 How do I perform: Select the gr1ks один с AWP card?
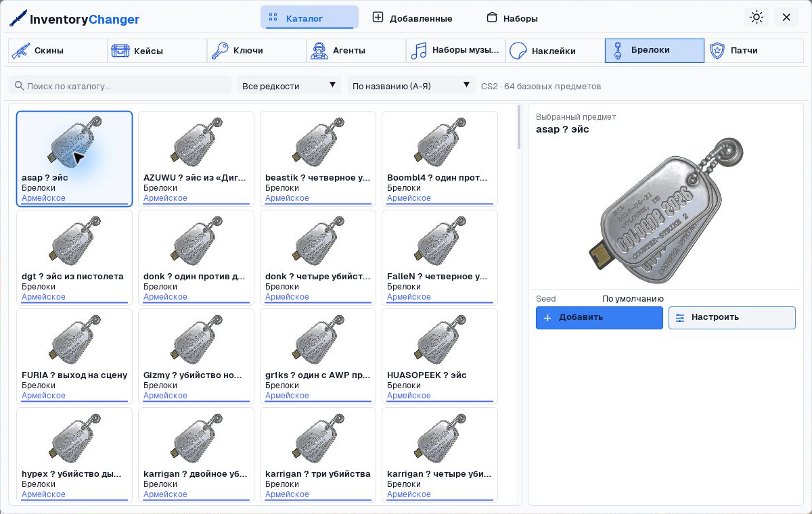pos(318,356)
